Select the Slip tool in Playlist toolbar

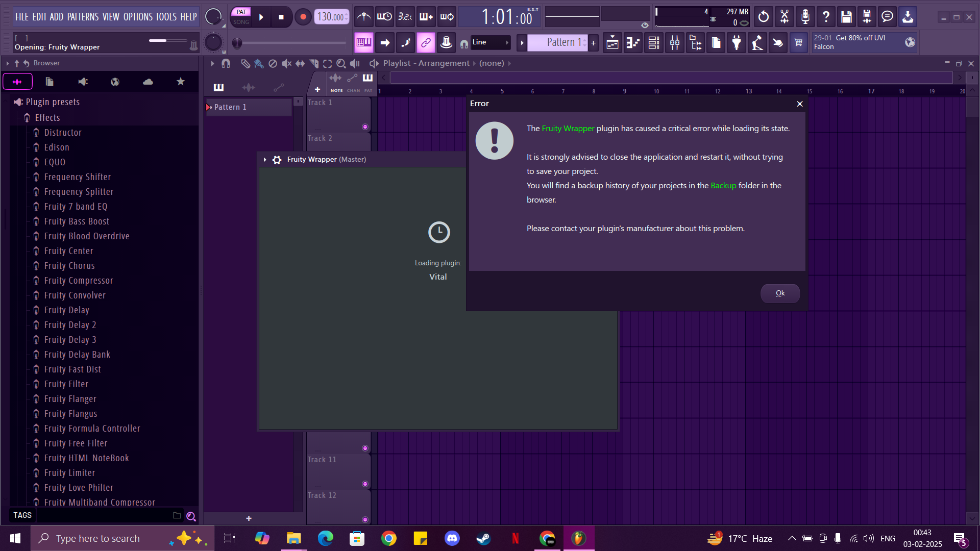click(300, 63)
